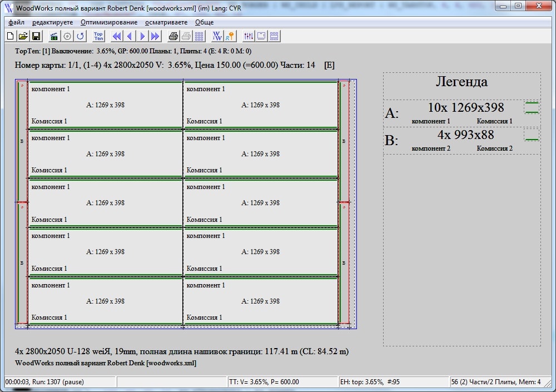This screenshot has width=556, height=392.
Task: Click the WoodWorks title bar icon
Action: click(x=9, y=7)
